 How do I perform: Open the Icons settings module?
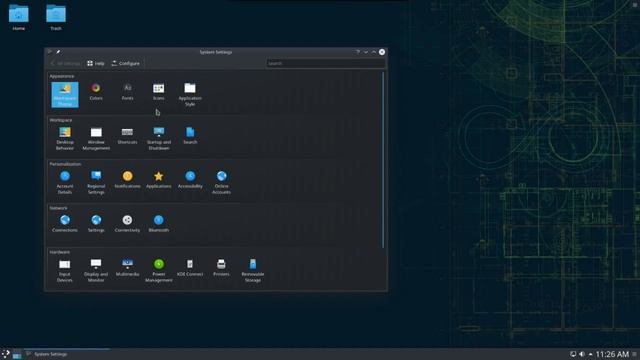(x=159, y=92)
